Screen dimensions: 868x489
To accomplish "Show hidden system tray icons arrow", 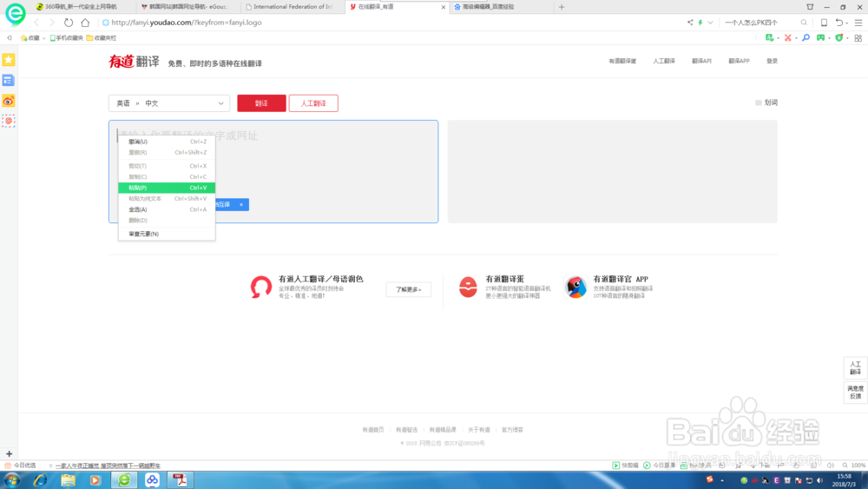I will (x=722, y=480).
